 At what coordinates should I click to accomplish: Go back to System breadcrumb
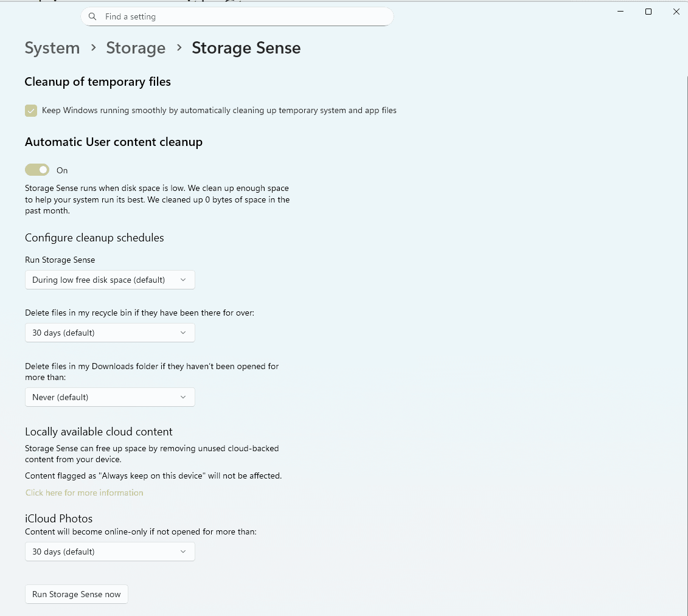(52, 48)
